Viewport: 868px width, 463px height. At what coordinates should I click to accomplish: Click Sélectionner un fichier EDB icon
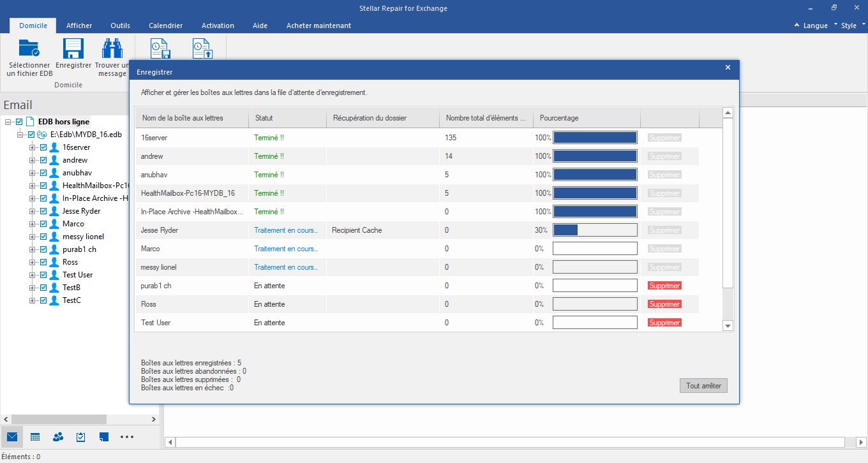(x=29, y=49)
